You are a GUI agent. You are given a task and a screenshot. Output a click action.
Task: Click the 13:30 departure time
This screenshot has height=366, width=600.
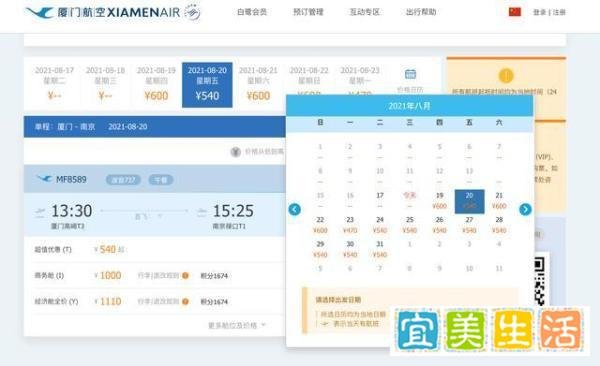click(72, 211)
